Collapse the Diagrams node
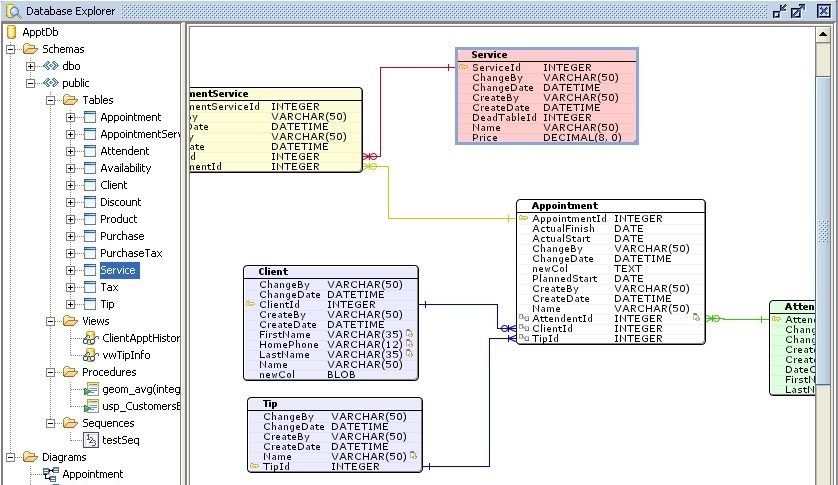The height and width of the screenshot is (485, 838). point(10,458)
